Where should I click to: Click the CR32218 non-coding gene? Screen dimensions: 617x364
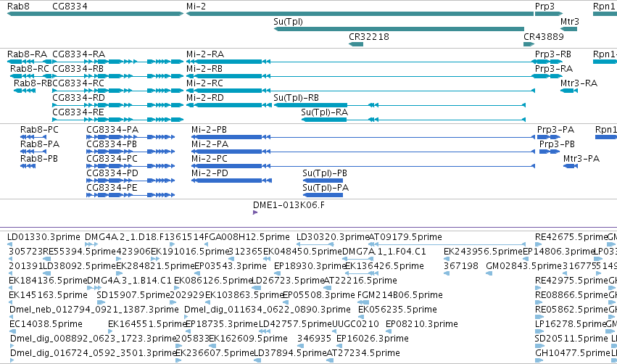coord(356,44)
